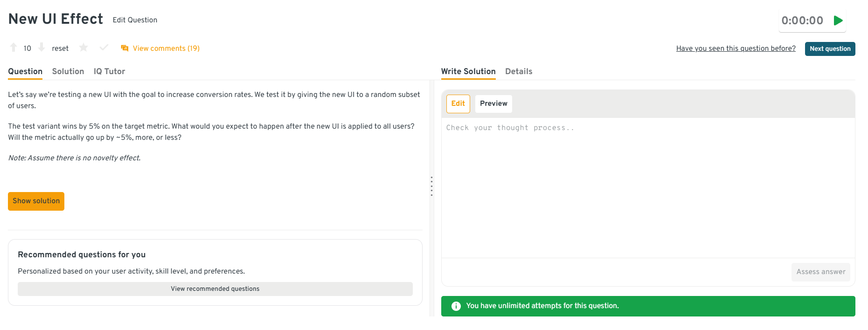Downvote the question with the down arrow
The height and width of the screenshot is (330, 868).
42,48
